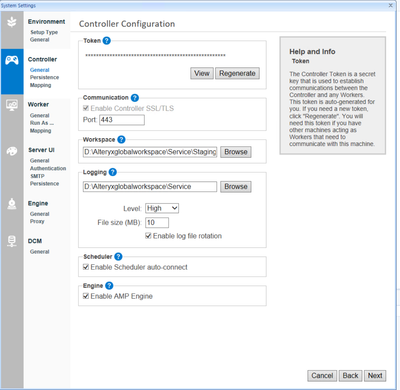Open the DCM section icon
The image size is (400, 390).
(12, 241)
